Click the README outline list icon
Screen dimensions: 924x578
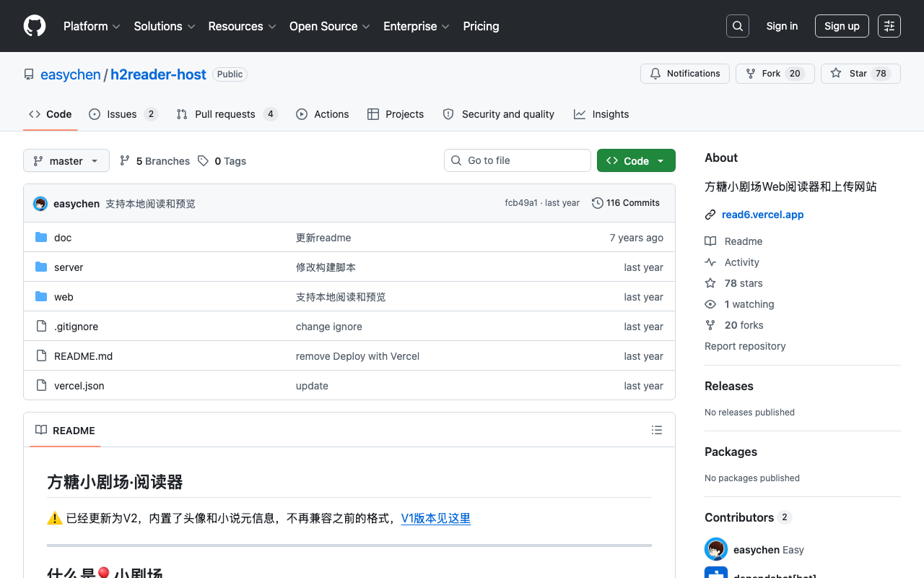coord(657,430)
